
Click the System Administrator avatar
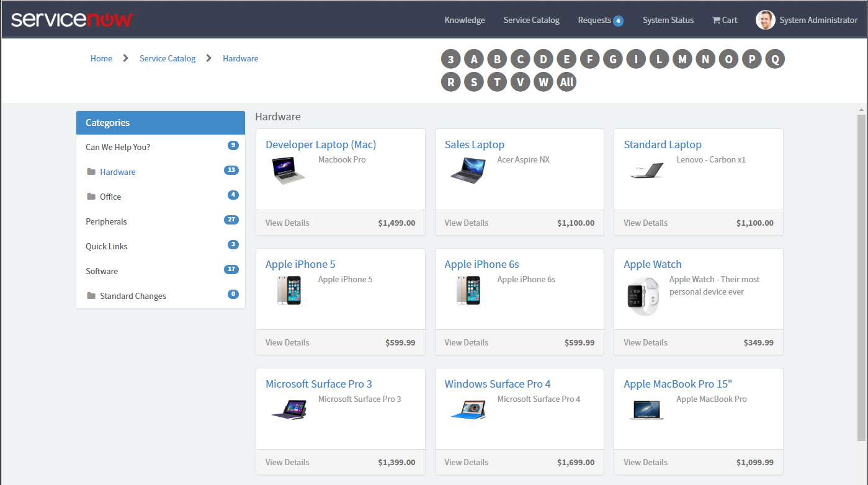click(x=766, y=20)
